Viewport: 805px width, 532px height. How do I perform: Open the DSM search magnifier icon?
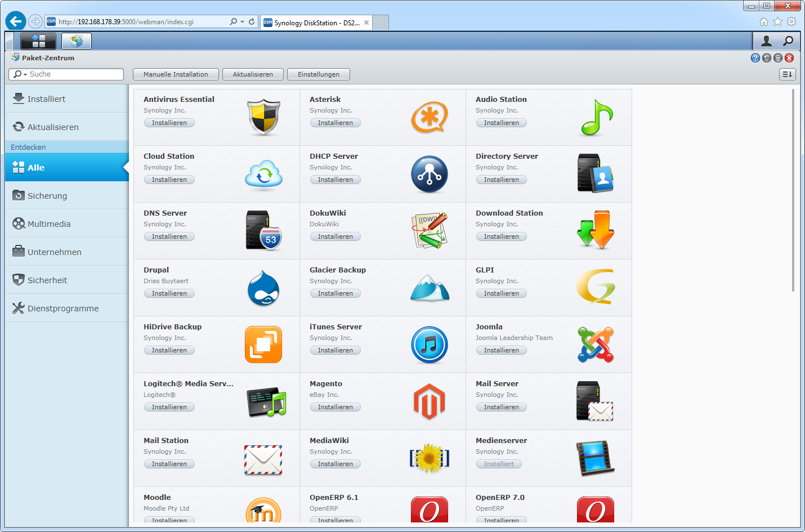point(788,41)
